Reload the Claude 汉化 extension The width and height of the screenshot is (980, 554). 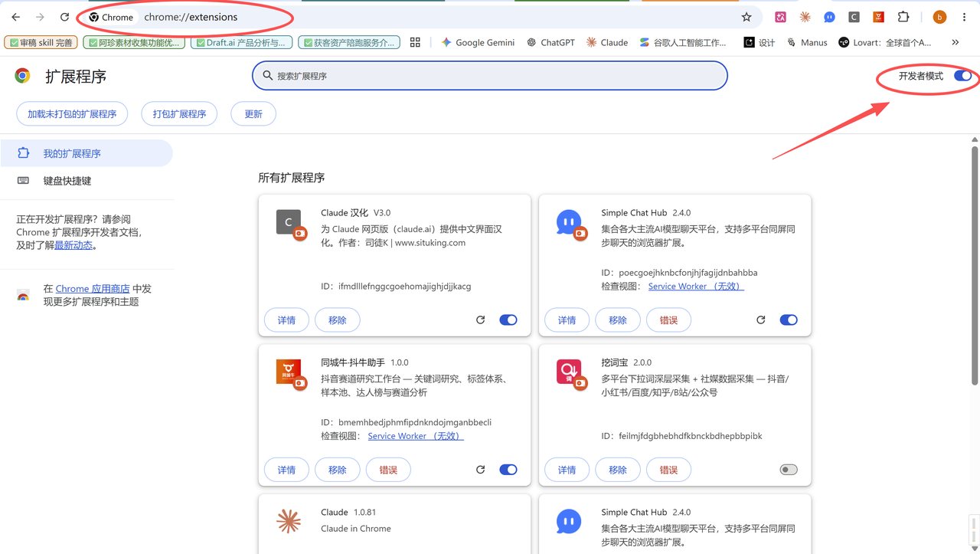tap(480, 320)
